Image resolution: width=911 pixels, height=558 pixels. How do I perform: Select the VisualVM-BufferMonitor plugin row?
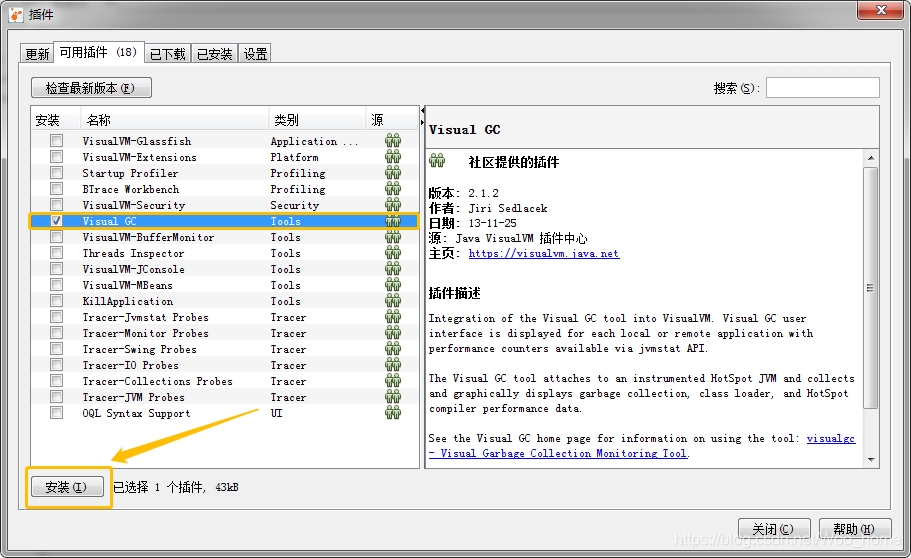coord(225,237)
